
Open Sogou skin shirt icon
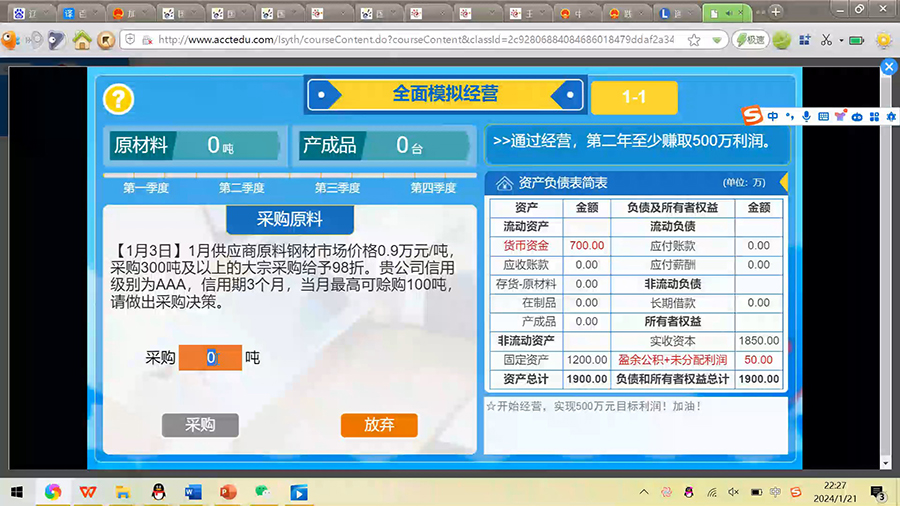click(840, 117)
